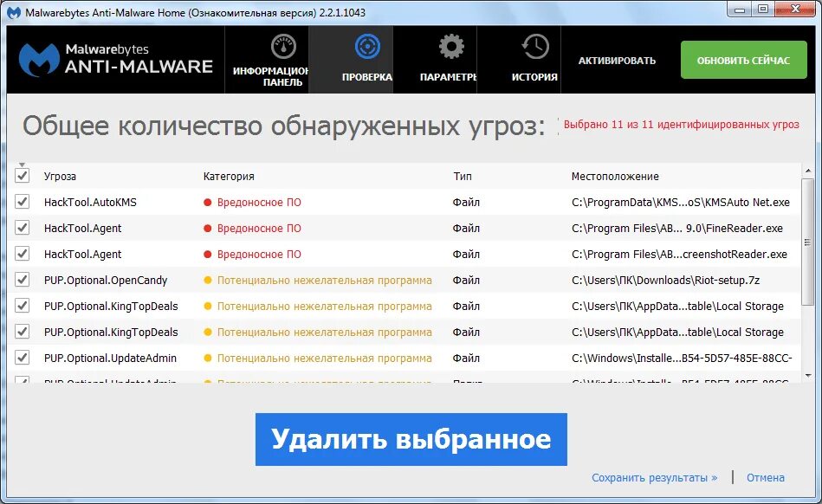Uncheck the HackTool.AutoKMS checkbox
822x504 pixels.
22,202
